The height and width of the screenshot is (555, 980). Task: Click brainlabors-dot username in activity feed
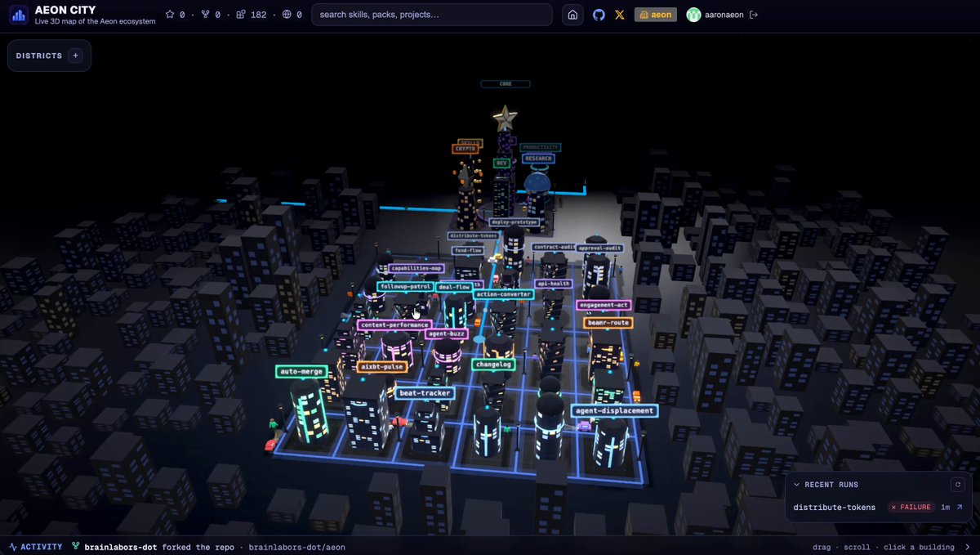(x=122, y=547)
